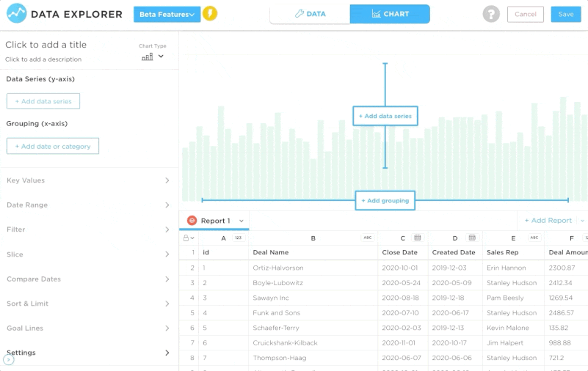Click column A numeric type icon
The height and width of the screenshot is (371, 588).
(238, 238)
